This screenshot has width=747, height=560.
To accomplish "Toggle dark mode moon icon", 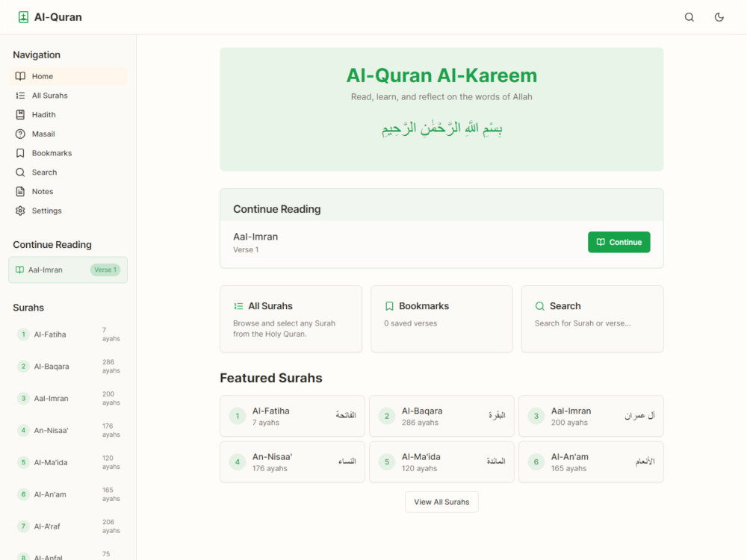I will coord(719,17).
